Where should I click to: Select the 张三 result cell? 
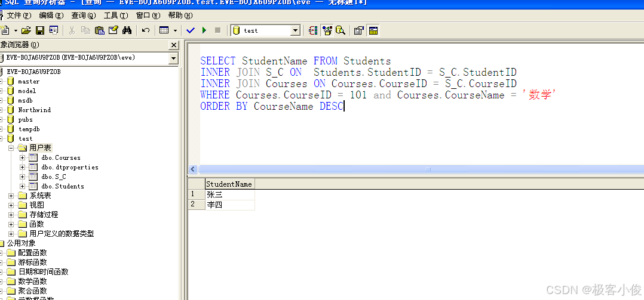(x=229, y=194)
